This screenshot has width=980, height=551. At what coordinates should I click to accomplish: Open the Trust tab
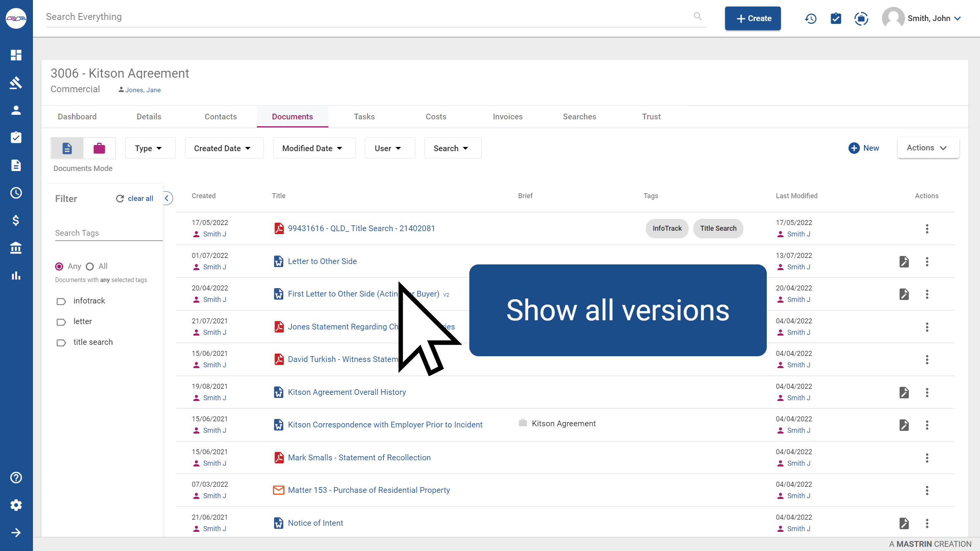[x=651, y=117]
